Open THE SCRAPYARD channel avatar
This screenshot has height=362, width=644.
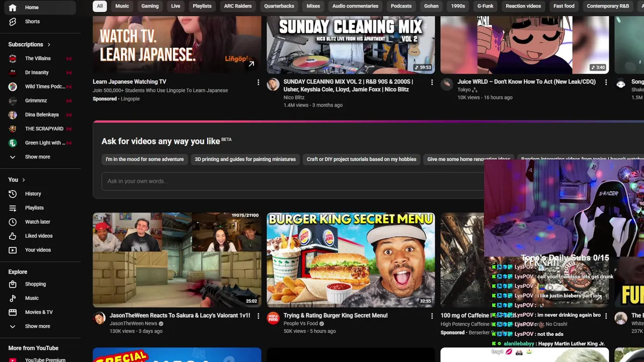tap(13, 129)
